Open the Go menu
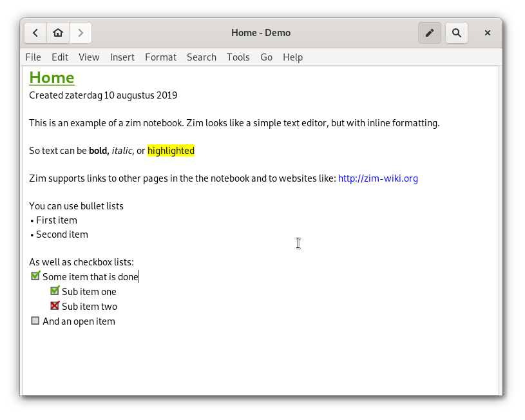 point(266,57)
